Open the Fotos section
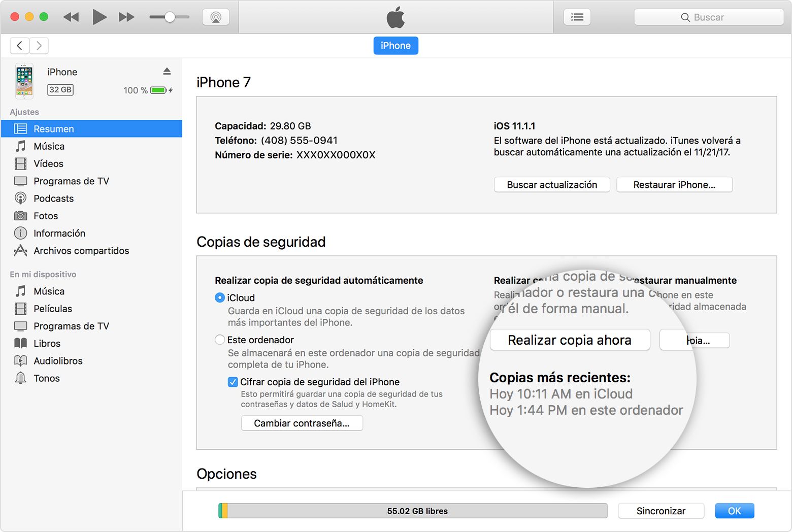This screenshot has width=792, height=532. pyautogui.click(x=91, y=216)
